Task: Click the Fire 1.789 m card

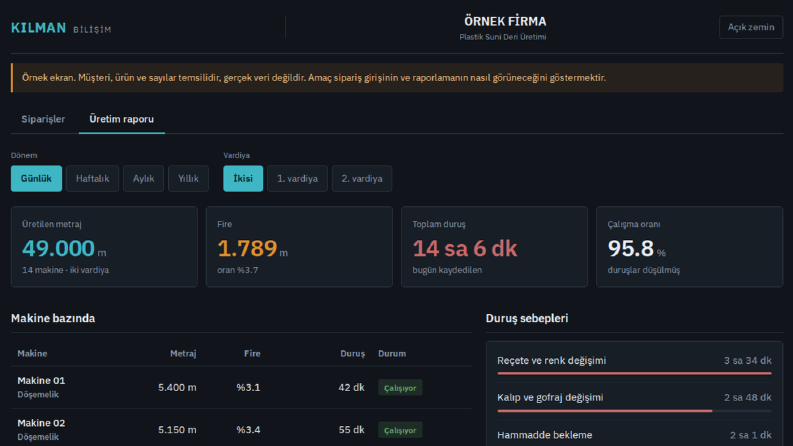Action: pyautogui.click(x=299, y=247)
